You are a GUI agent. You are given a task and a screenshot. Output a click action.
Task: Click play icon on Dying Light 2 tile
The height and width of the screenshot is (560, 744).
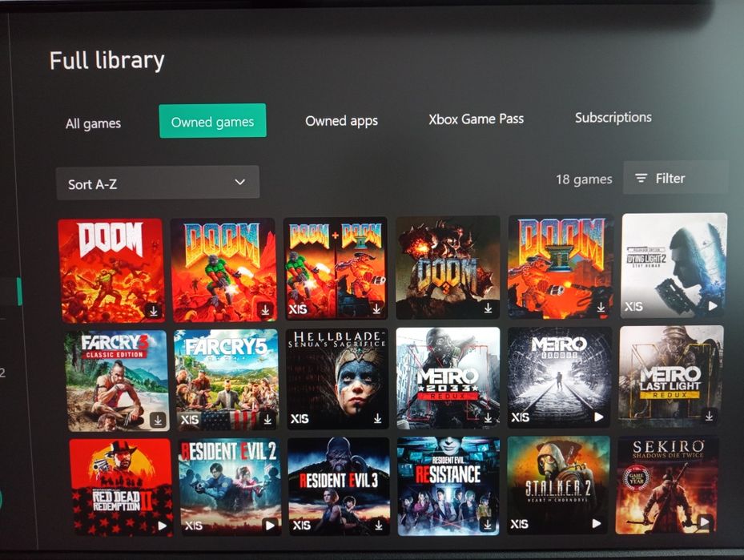[713, 306]
